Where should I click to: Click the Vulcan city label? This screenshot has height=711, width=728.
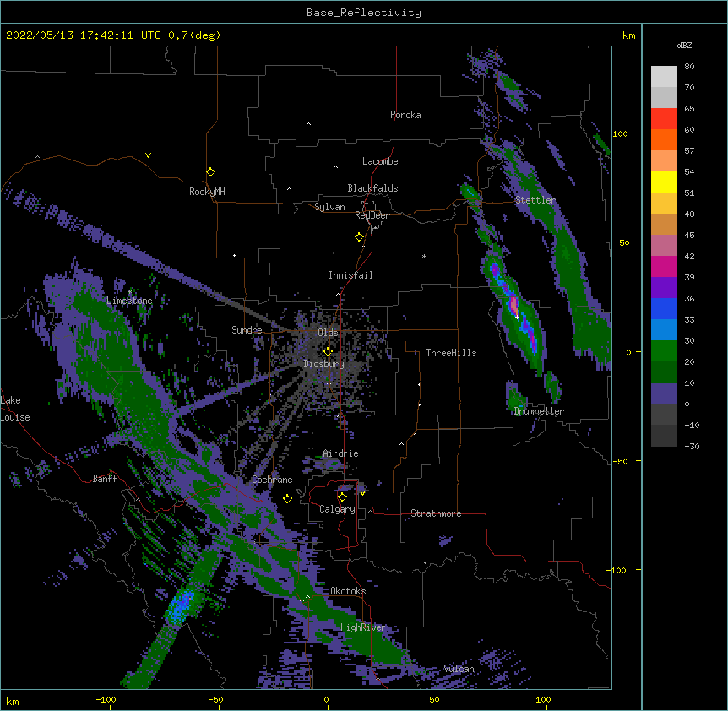459,669
